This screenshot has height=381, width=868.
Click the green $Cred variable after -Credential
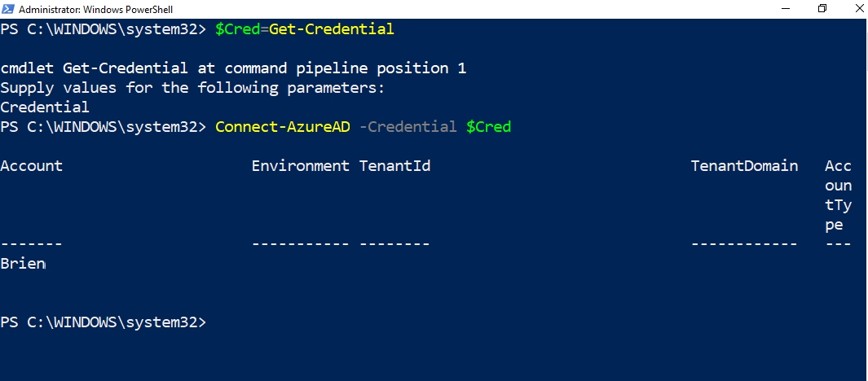[488, 127]
